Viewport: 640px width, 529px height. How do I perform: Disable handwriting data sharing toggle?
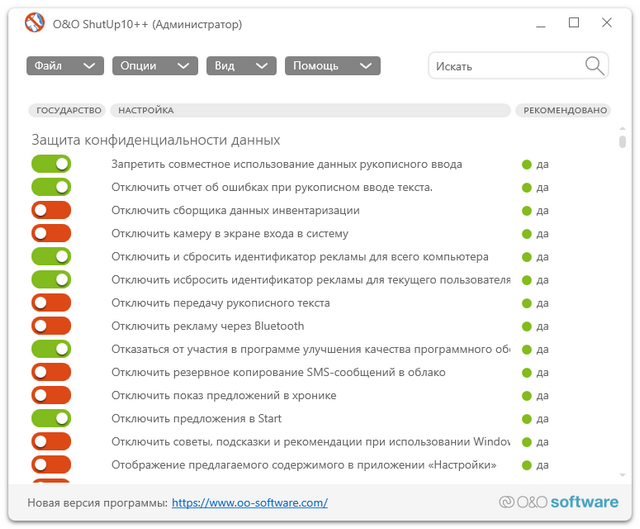[x=51, y=164]
